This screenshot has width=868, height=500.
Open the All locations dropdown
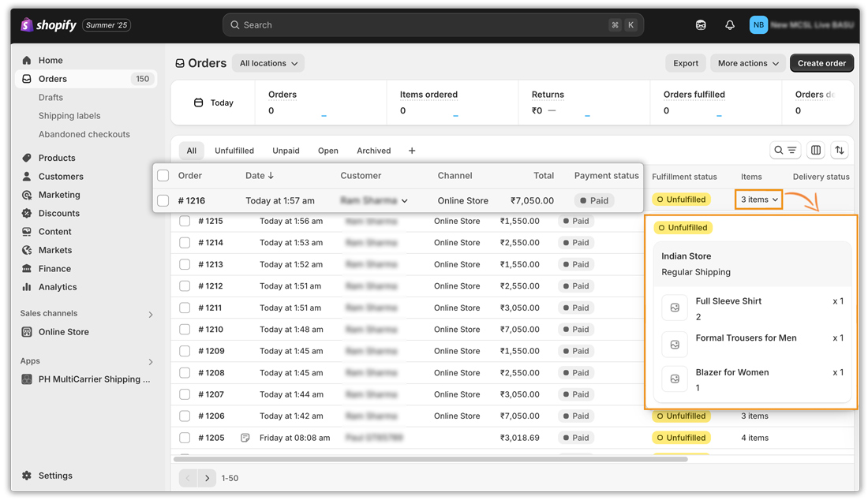(268, 63)
